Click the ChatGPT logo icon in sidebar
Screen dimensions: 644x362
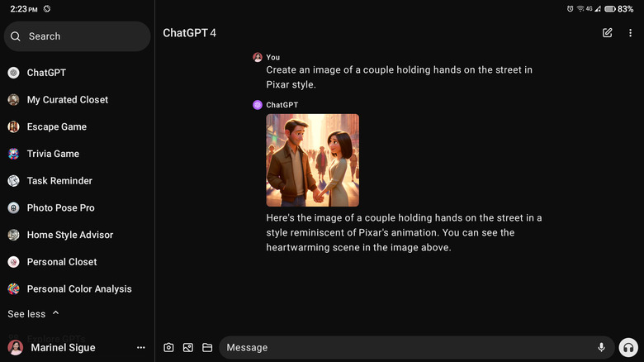tap(13, 73)
